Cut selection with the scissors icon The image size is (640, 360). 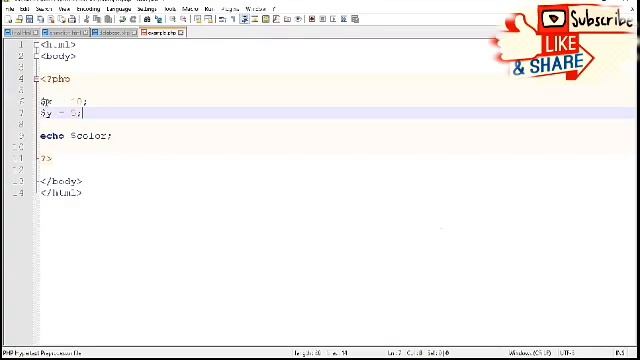tap(87, 19)
